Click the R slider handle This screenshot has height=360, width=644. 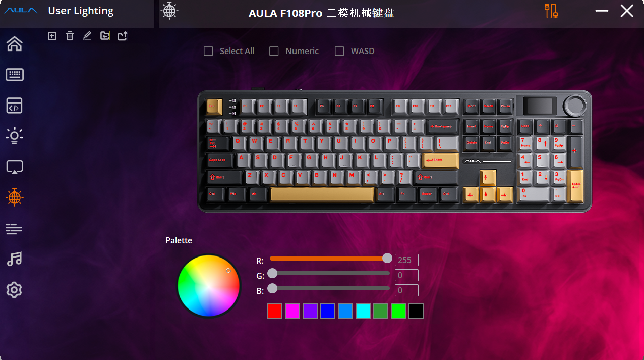(387, 258)
